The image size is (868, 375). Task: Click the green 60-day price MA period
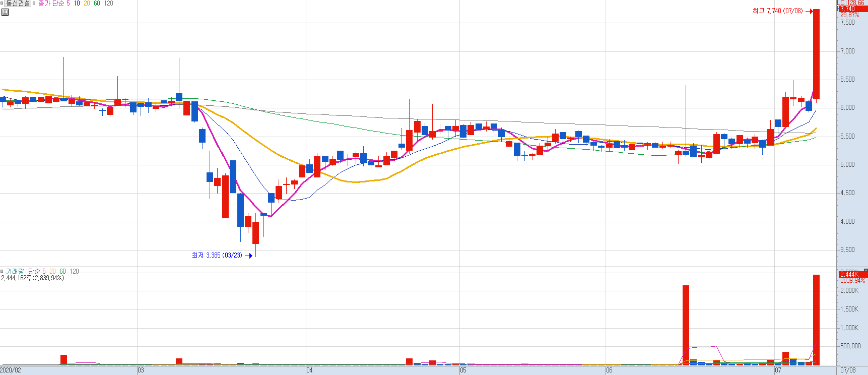click(x=97, y=4)
